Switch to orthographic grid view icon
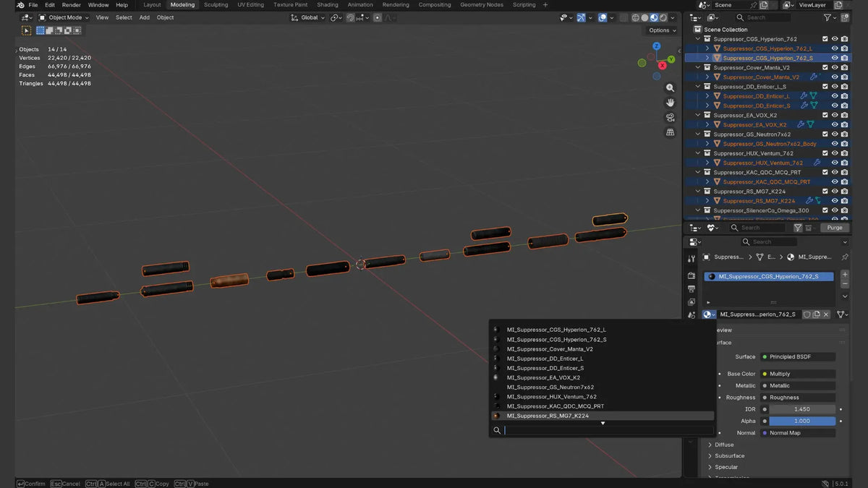This screenshot has width=868, height=488. [671, 132]
